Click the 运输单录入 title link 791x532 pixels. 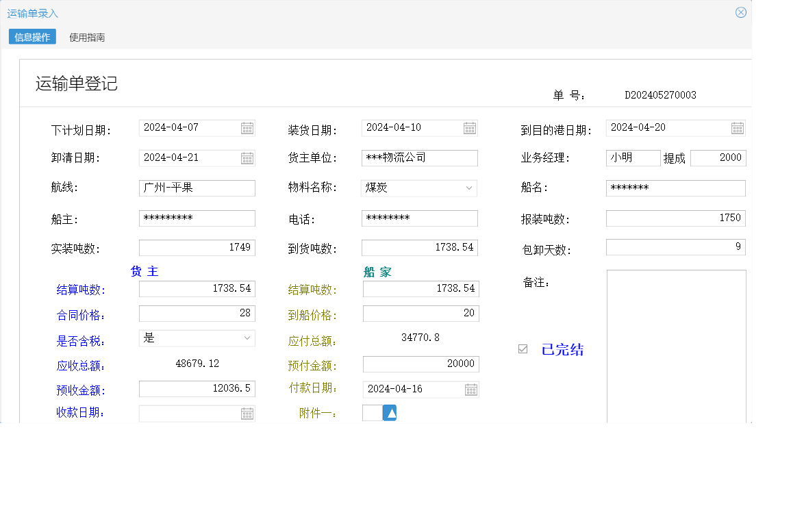(x=32, y=12)
